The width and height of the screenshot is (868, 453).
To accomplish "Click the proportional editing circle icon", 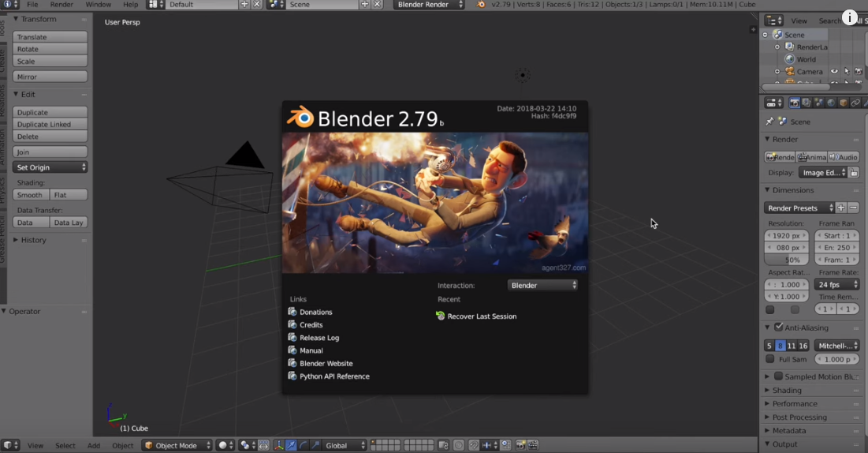I will click(x=459, y=445).
